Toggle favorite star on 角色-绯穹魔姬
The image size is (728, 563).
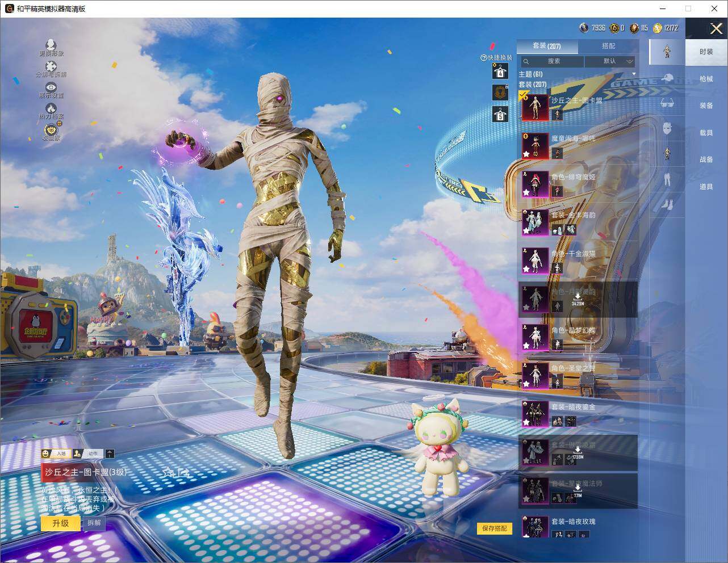[x=526, y=192]
